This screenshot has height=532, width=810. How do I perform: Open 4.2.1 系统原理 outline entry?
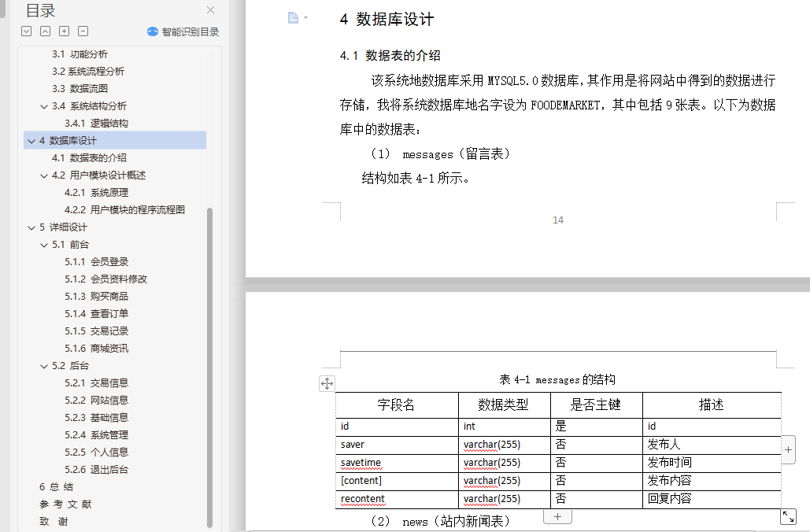click(x=96, y=193)
